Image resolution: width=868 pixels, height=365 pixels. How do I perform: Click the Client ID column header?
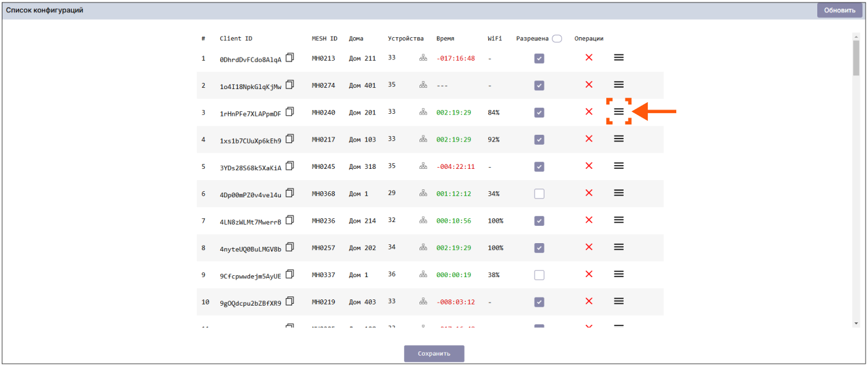[236, 38]
